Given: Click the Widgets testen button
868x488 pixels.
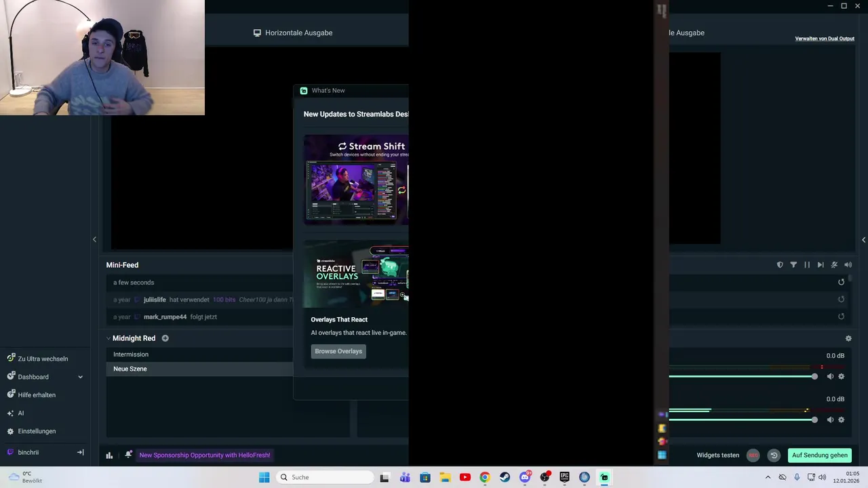Looking at the screenshot, I should pyautogui.click(x=717, y=455).
